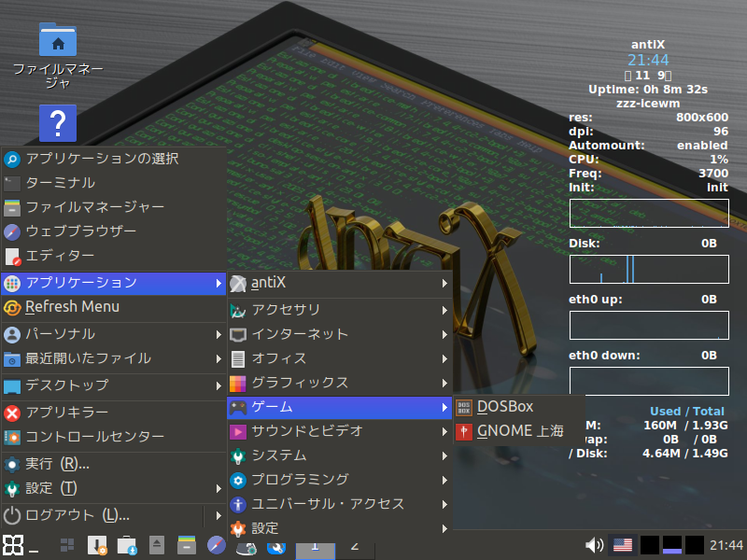747x560 pixels.
Task: Open the プログラミング category
Action: [x=340, y=481]
